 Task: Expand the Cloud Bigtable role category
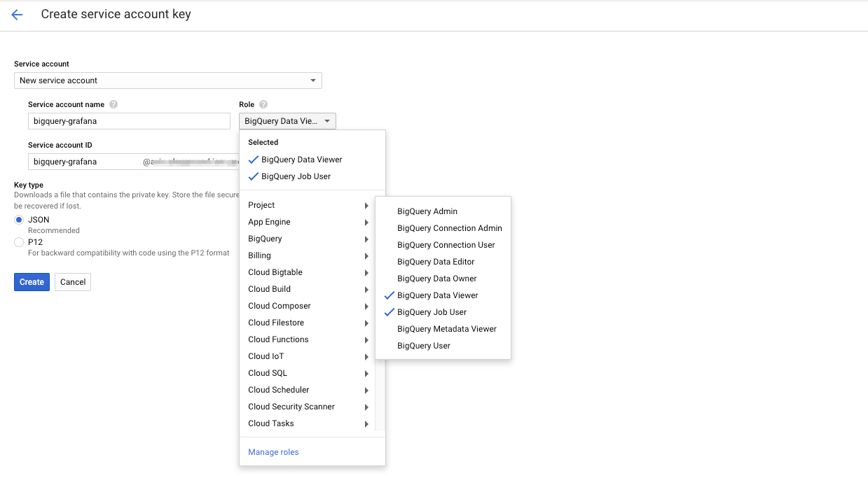tap(308, 272)
